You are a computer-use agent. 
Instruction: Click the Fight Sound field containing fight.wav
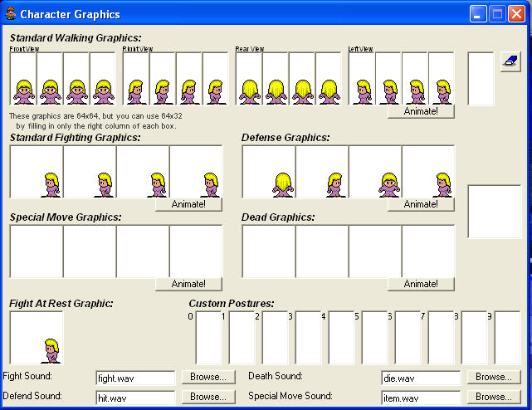point(135,378)
